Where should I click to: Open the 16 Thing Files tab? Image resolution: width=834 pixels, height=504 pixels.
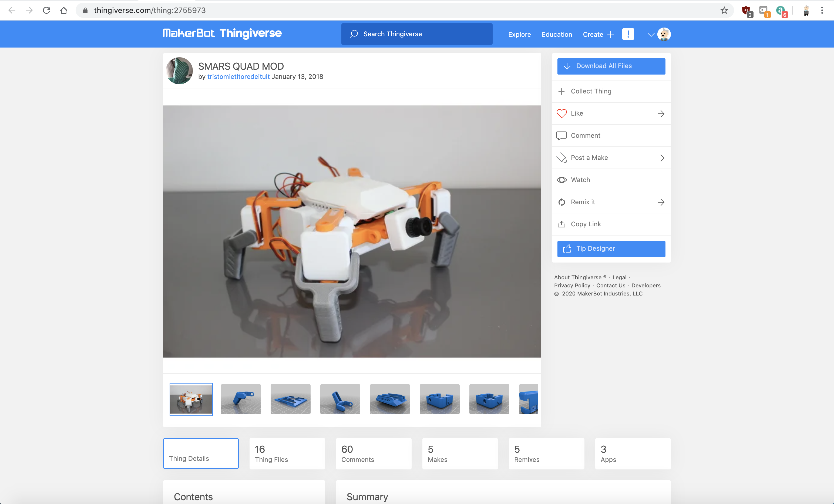point(287,453)
